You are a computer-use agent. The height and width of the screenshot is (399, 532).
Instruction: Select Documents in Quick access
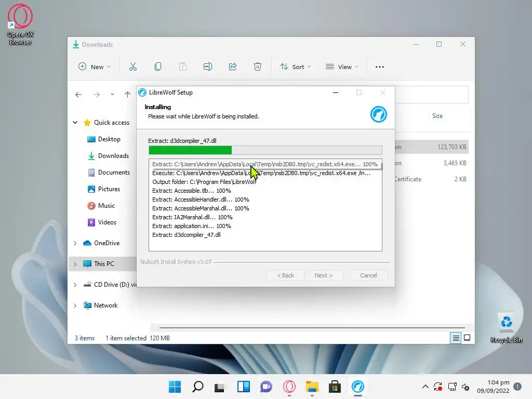(x=109, y=172)
